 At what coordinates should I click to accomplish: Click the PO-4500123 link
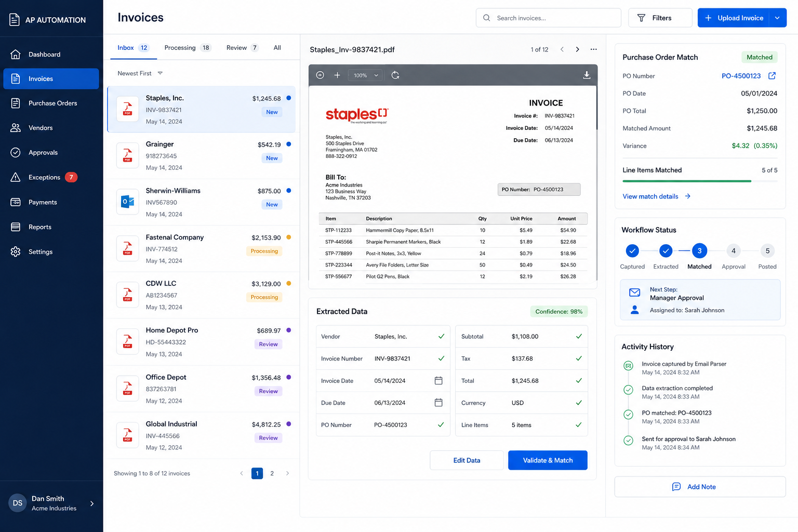coord(741,76)
